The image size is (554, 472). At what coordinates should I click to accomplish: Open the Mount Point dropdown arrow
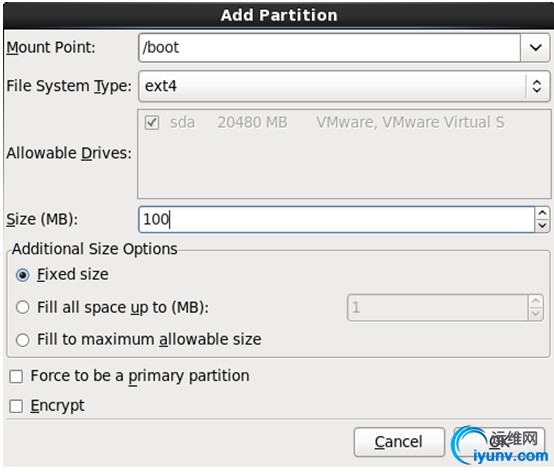[x=535, y=48]
